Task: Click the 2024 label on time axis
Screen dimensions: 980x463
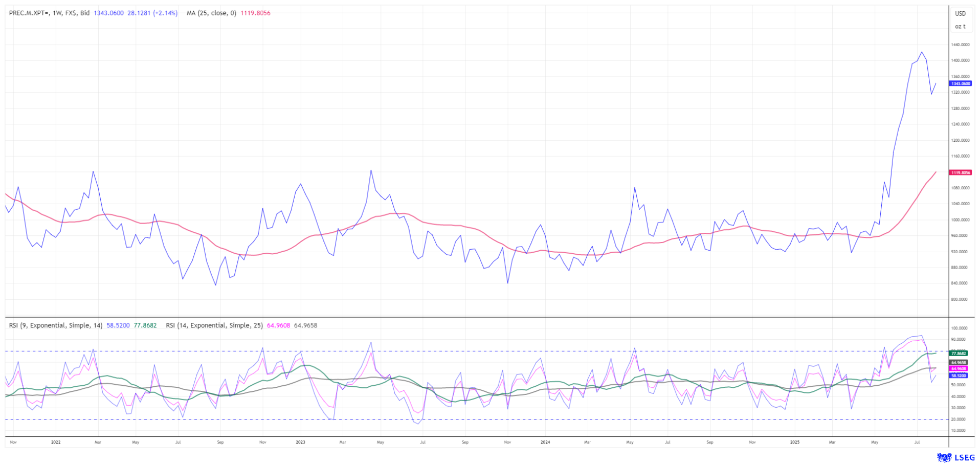Action: [x=545, y=442]
